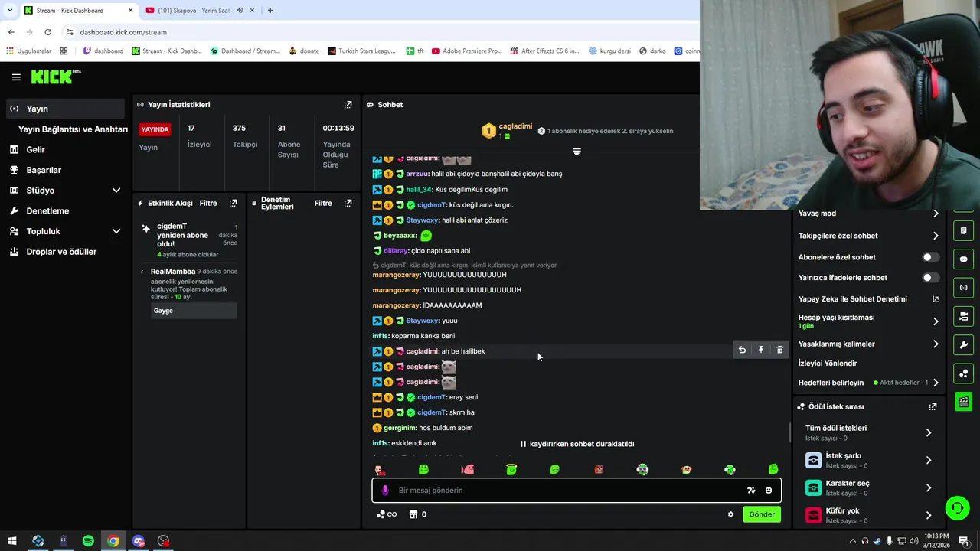The height and width of the screenshot is (551, 980).
Task: Switch to the Skapova YouTube browser tab
Action: coord(195,10)
